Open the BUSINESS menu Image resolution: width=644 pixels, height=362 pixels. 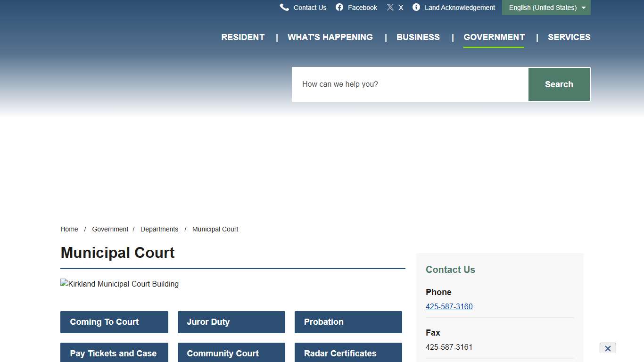tap(418, 37)
